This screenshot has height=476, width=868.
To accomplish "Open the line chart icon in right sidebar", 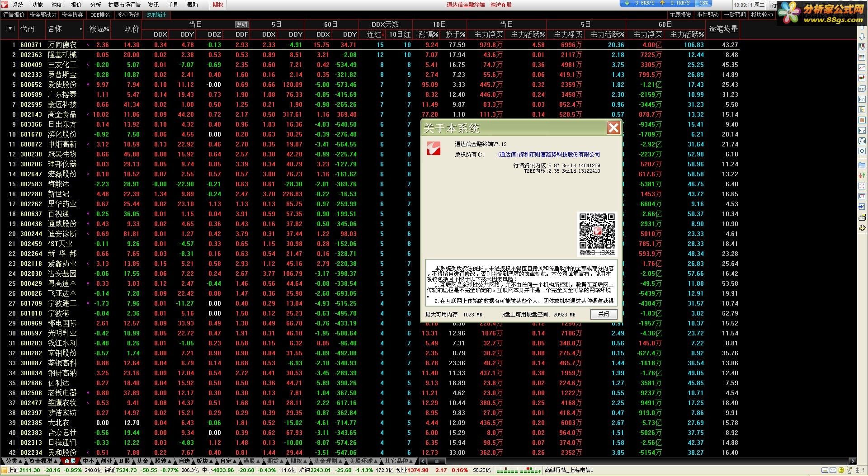I will point(862,68).
